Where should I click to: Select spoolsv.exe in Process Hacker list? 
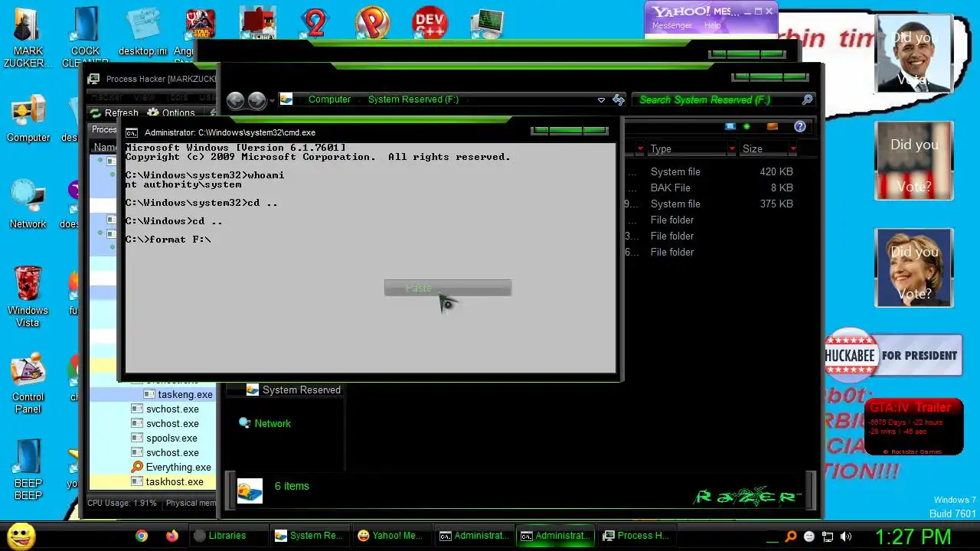point(164,438)
